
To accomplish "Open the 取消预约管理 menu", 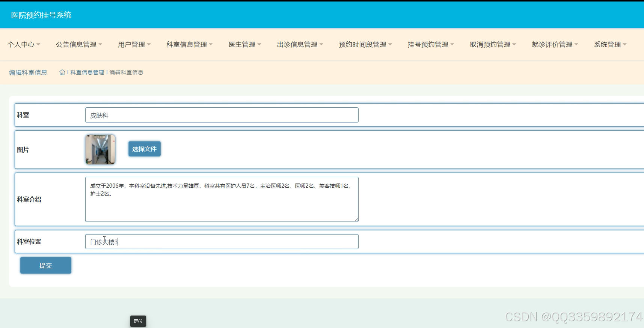I will 493,45.
